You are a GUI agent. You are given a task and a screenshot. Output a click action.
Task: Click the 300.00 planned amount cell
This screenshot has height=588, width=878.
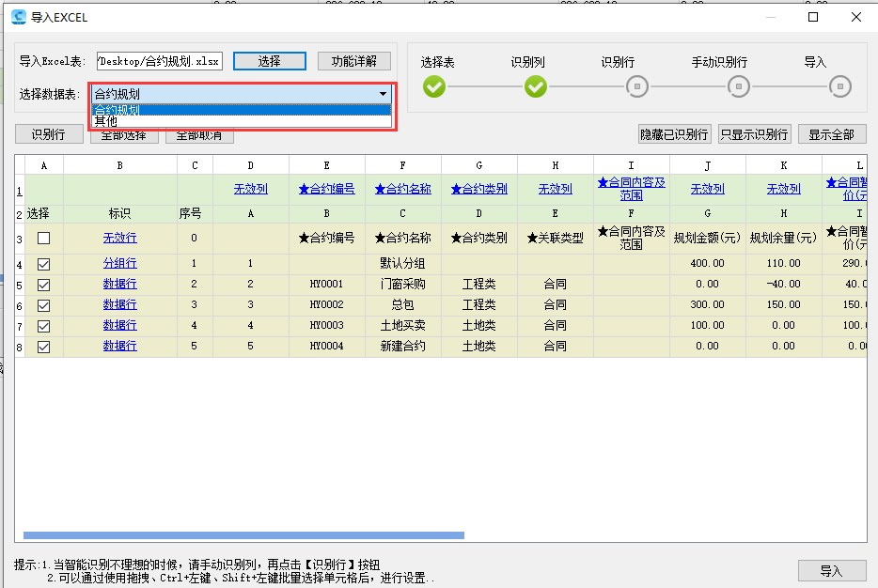(x=708, y=305)
